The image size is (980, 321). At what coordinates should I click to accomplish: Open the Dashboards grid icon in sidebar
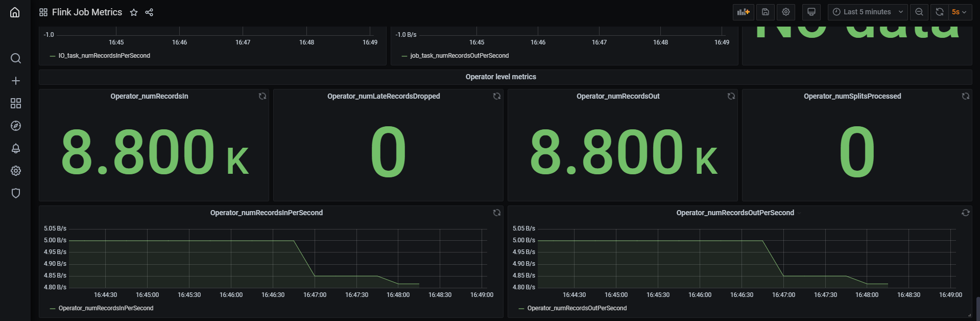(16, 103)
